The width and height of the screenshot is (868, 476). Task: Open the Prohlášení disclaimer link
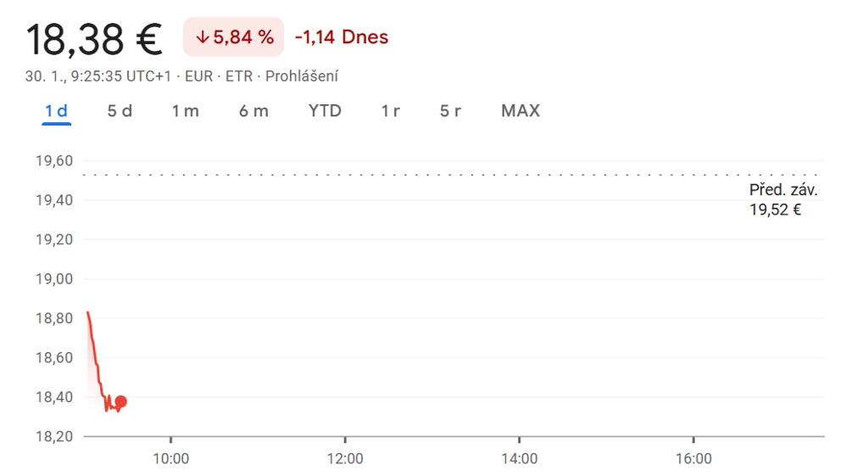pyautogui.click(x=302, y=76)
